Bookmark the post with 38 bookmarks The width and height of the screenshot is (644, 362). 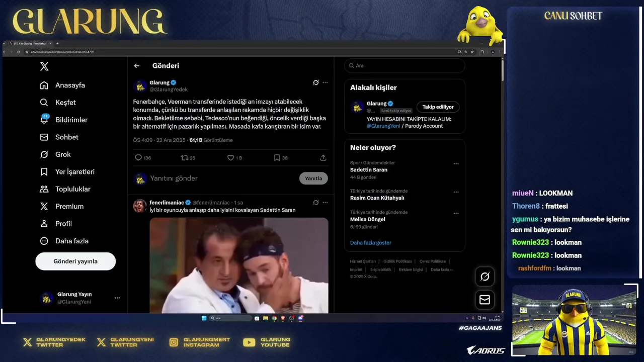click(x=277, y=158)
